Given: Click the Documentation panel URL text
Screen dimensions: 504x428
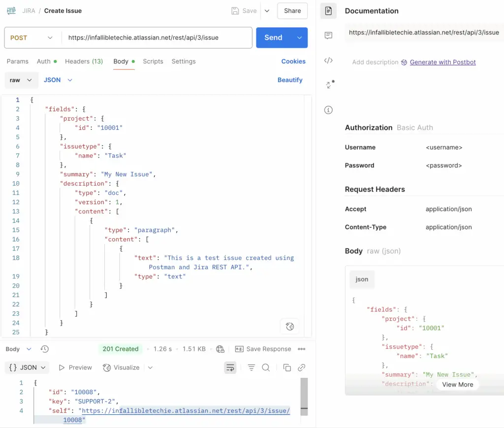Looking at the screenshot, I should pos(424,32).
